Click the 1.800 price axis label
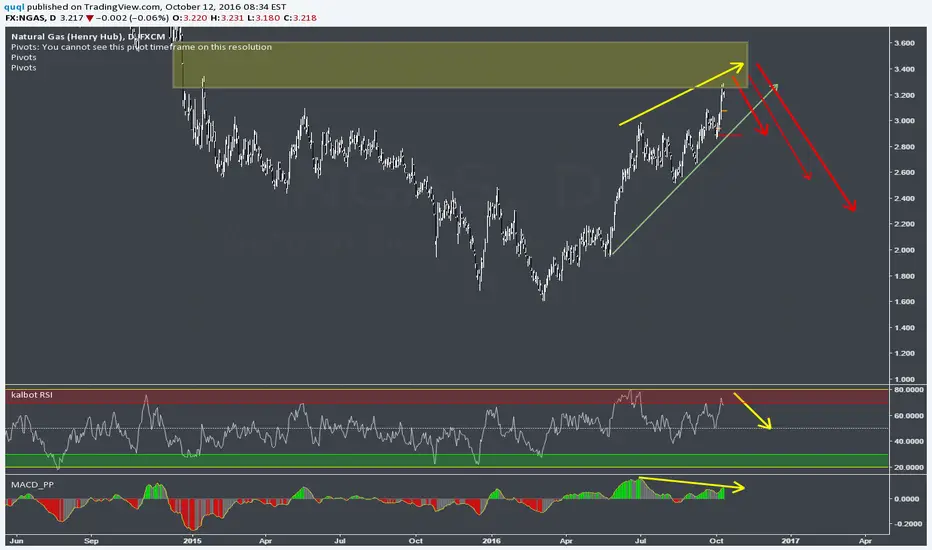 904,276
